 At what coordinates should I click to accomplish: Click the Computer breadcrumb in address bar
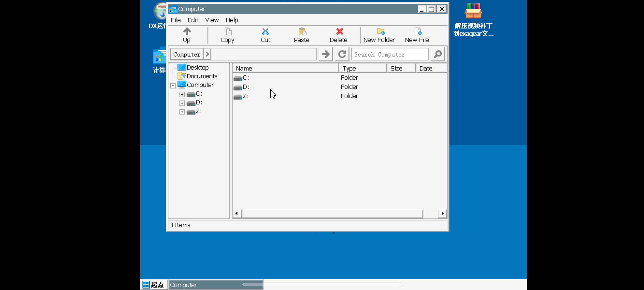click(187, 55)
